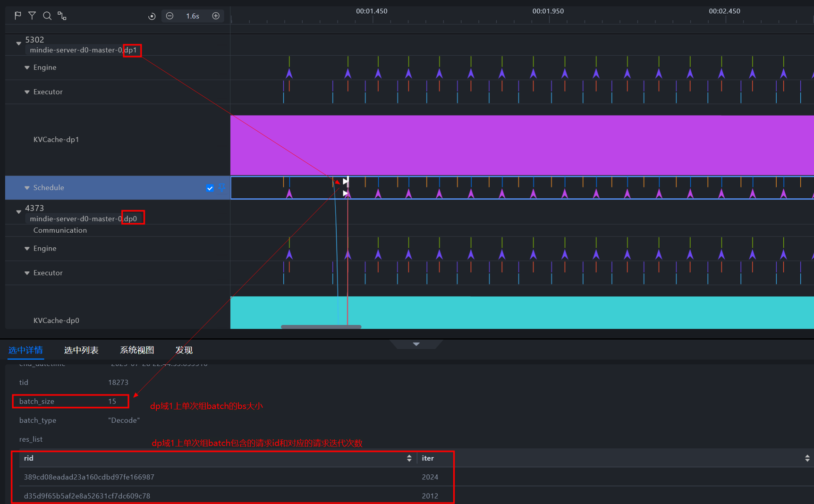Image resolution: width=814 pixels, height=504 pixels.
Task: Pin the Schedule row using the pin icon
Action: coord(222,188)
